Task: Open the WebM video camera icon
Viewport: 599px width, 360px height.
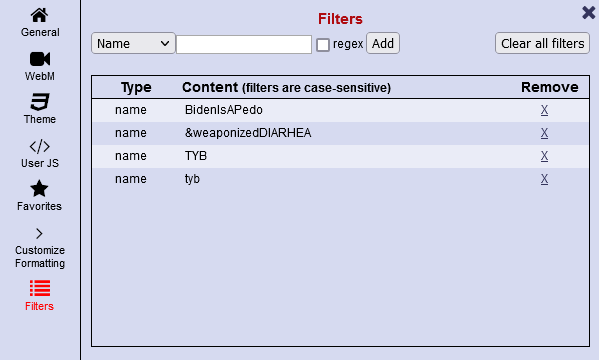Action: (40, 59)
